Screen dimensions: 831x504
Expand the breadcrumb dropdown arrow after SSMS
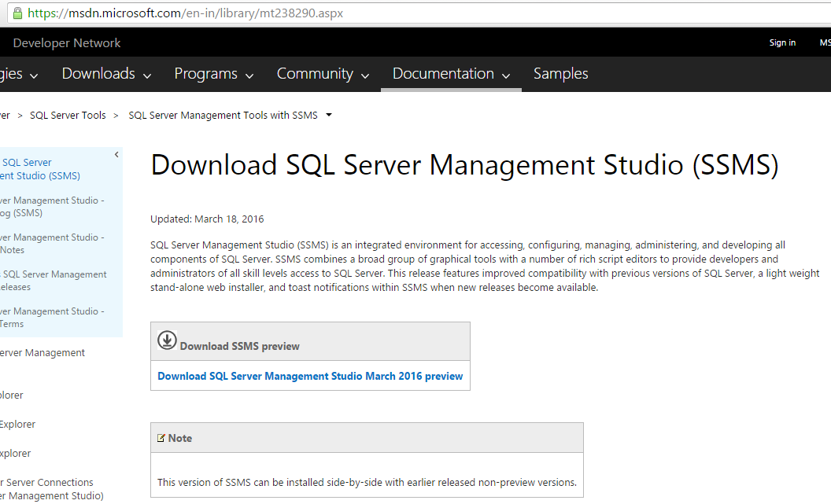coord(329,115)
